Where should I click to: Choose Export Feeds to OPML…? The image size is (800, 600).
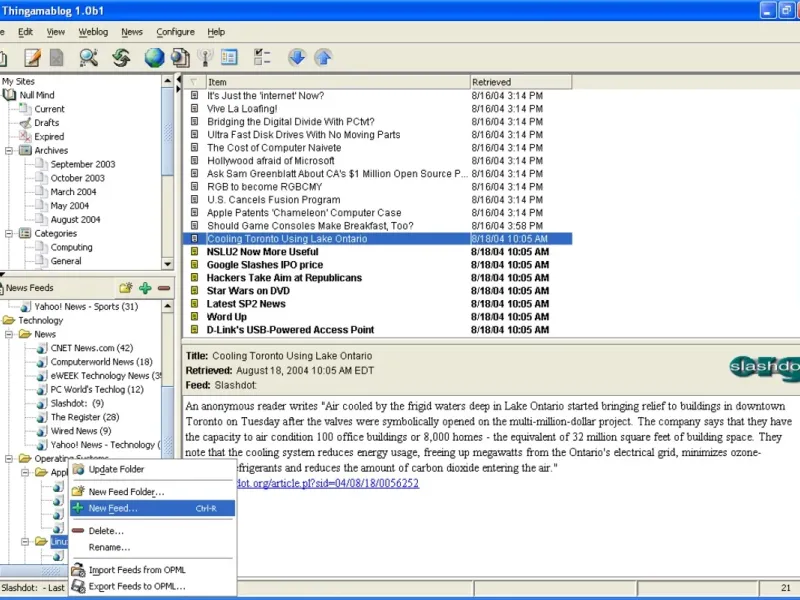click(153, 586)
